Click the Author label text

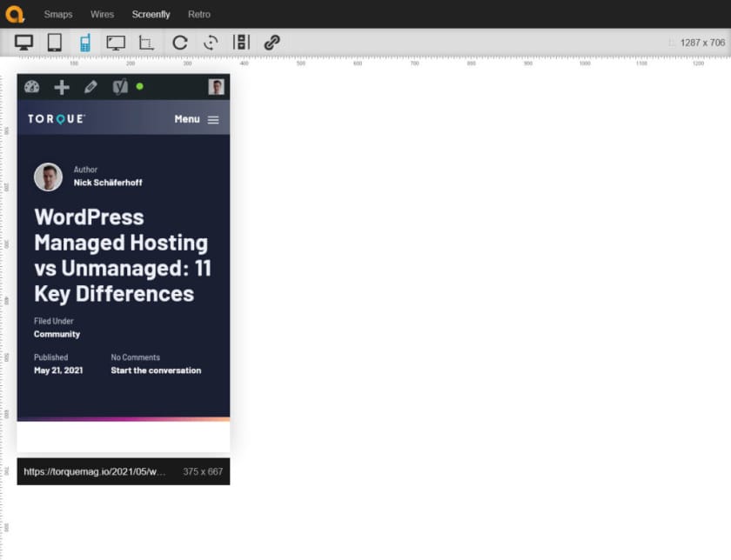[85, 170]
